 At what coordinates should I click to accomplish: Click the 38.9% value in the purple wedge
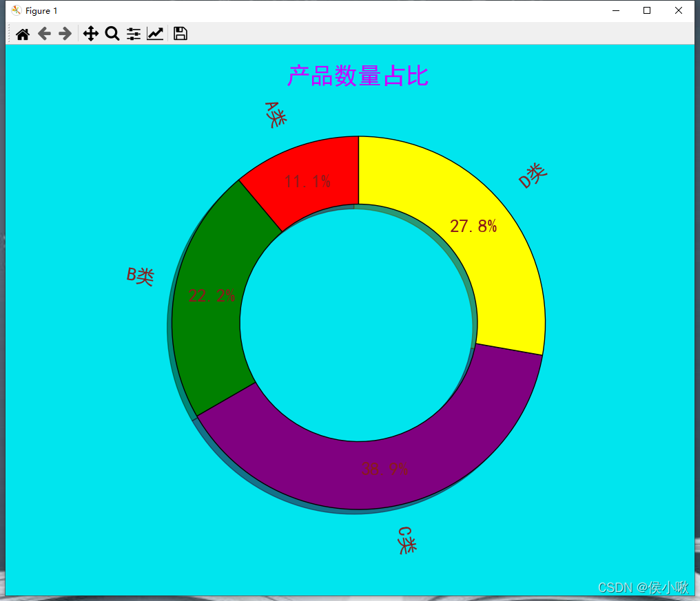tap(384, 469)
